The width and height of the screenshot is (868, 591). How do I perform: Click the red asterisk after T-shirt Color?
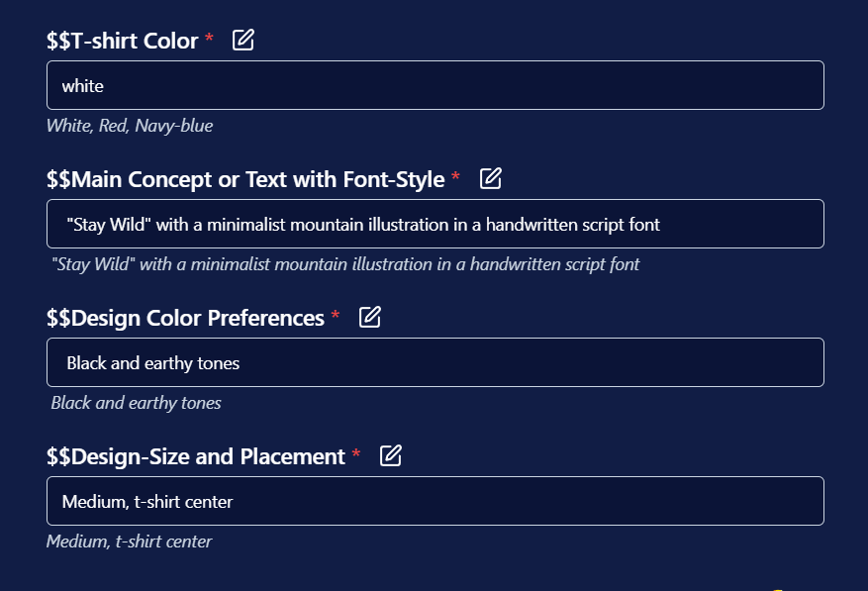coord(209,38)
